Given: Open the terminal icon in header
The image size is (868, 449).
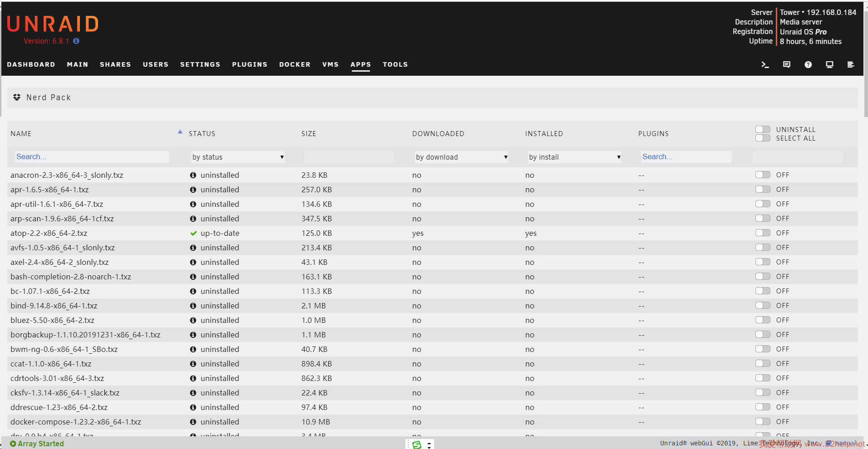Looking at the screenshot, I should coord(765,64).
